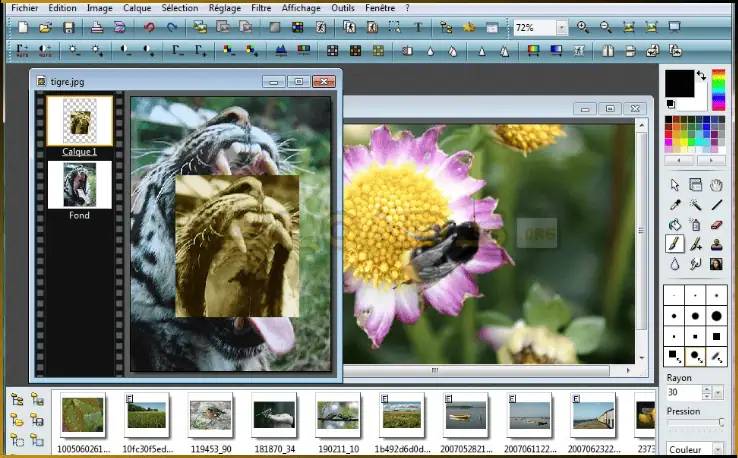738x458 pixels.
Task: Open the zoom level 72% dropdown
Action: (x=561, y=28)
